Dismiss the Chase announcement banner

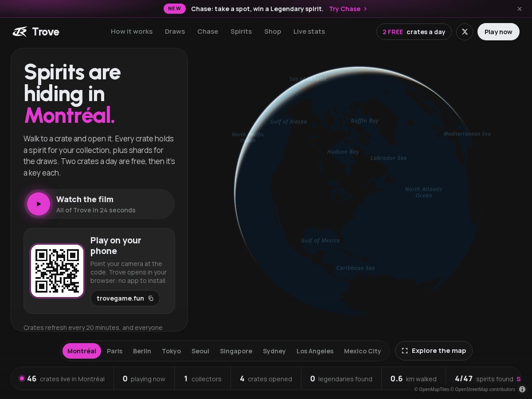click(520, 9)
